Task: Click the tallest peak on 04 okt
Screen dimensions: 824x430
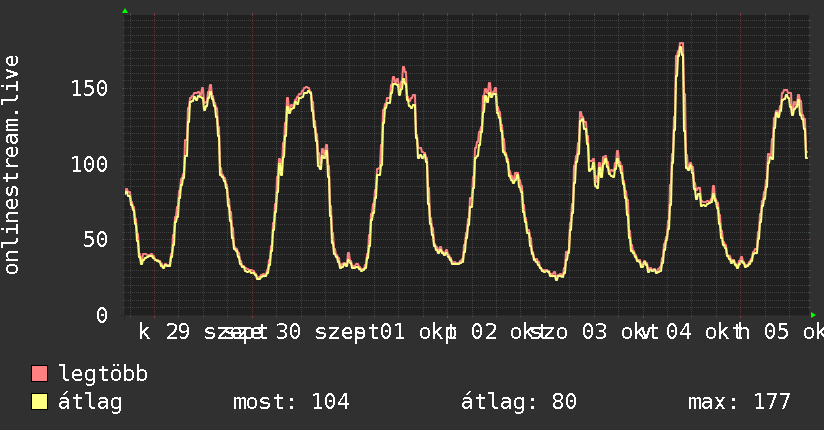Action: (681, 44)
